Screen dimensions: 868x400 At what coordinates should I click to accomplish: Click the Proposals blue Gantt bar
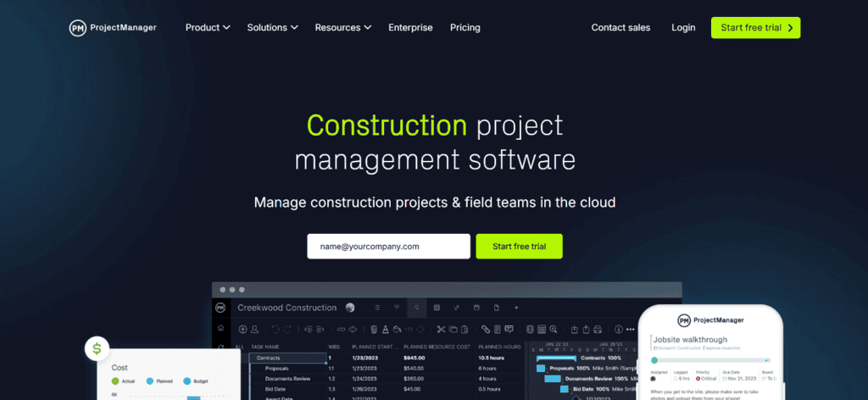[541, 368]
